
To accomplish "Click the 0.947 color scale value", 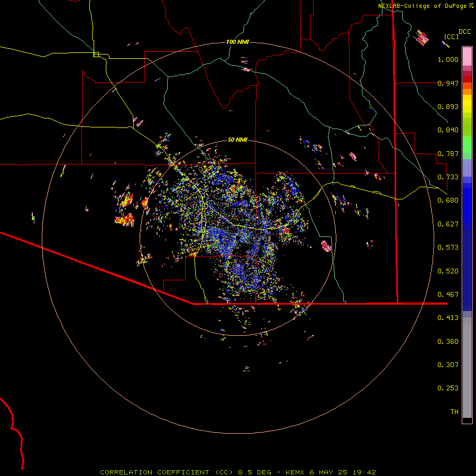I will 448,83.
